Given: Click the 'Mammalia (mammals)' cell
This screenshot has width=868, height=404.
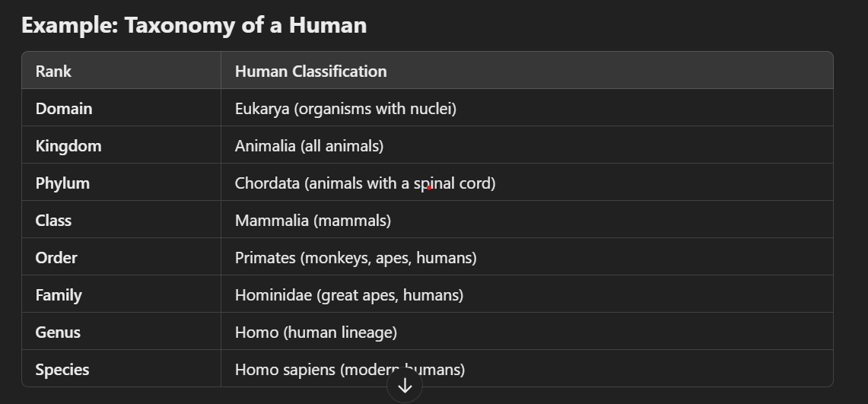Looking at the screenshot, I should (313, 221).
